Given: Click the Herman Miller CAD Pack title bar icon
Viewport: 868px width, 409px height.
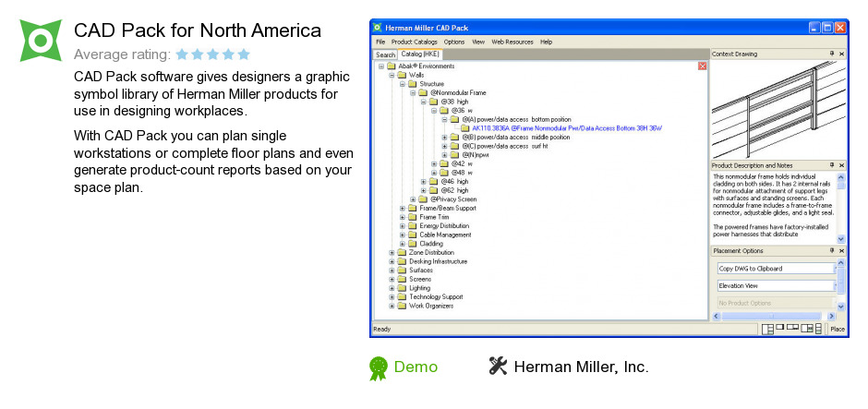Looking at the screenshot, I should 378,27.
